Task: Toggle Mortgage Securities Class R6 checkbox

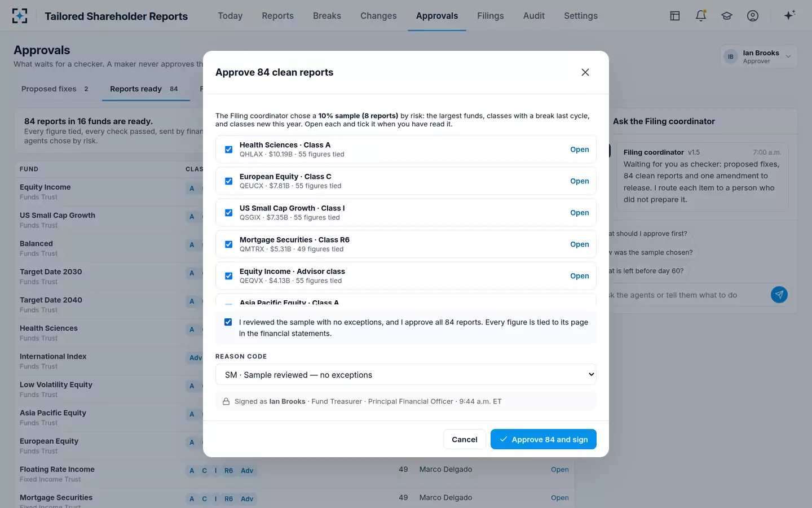Action: pyautogui.click(x=228, y=244)
